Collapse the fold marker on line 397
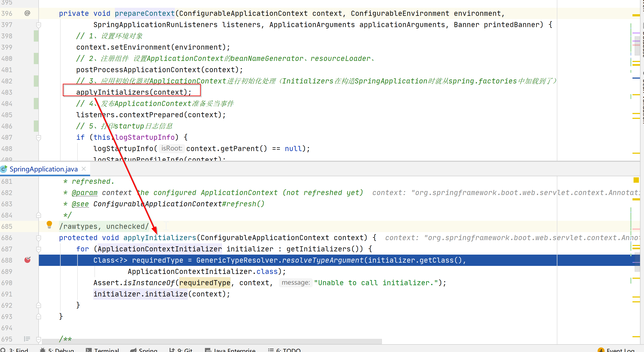The height and width of the screenshot is (352, 644). coord(39,25)
